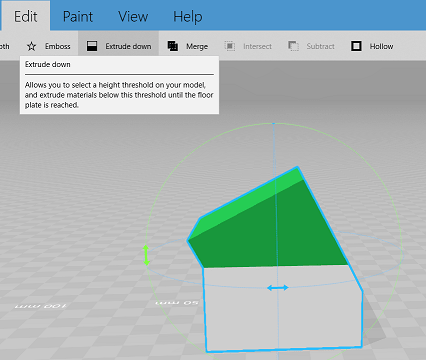Viewport: 426px width, 360px height.
Task: Click the Emboss text label
Action: coord(58,46)
